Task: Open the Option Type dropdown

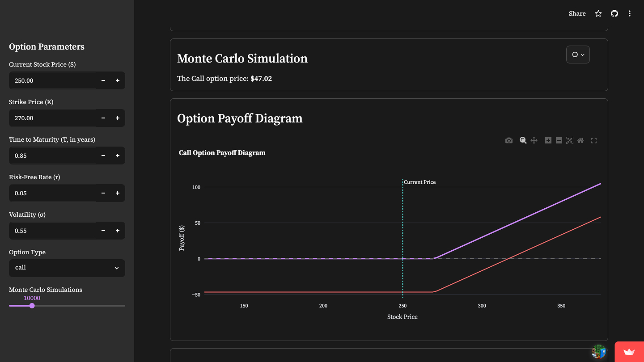Action: point(67,268)
